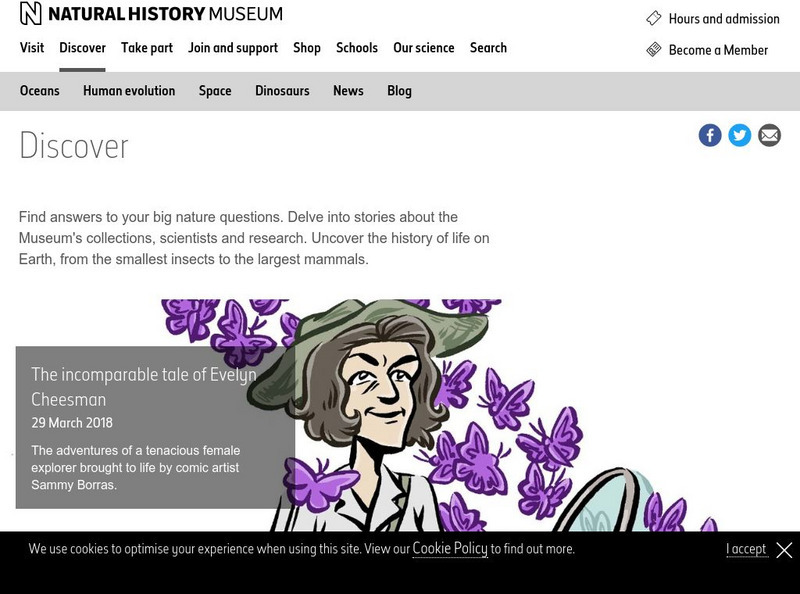
Task: Open the News section
Action: [348, 90]
